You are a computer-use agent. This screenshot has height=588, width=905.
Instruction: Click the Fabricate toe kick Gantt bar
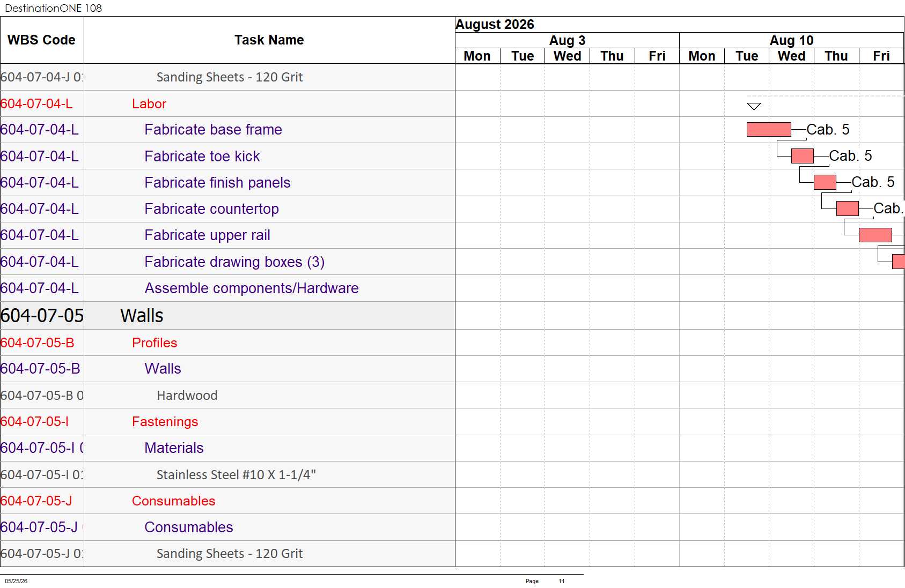click(803, 156)
